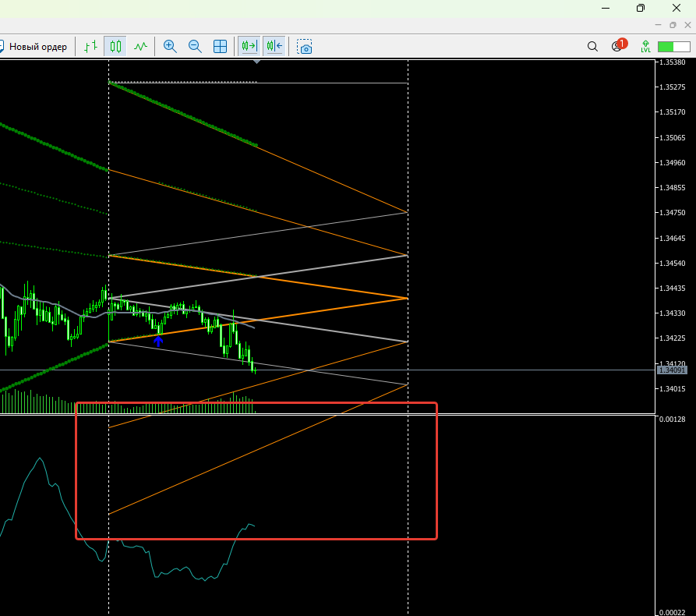Select the candlestick chart mode
Image resolution: width=696 pixels, height=616 pixels.
tap(115, 46)
